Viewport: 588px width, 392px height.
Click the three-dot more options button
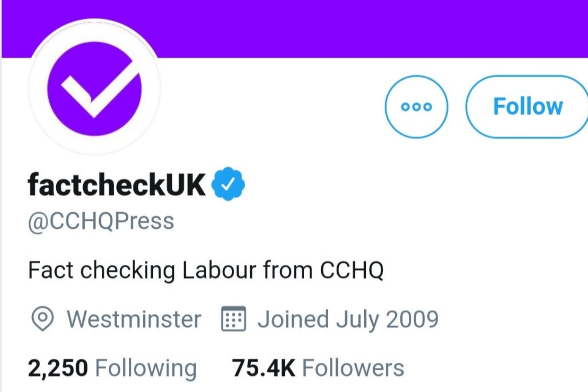tap(416, 107)
